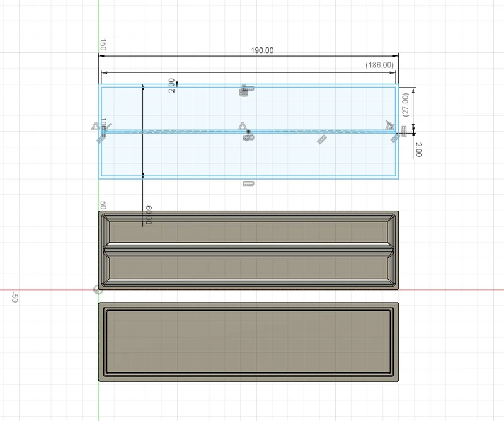This screenshot has height=421, width=504.
Task: Select the midpoint triangle constraint left of sketch
Action: pyautogui.click(x=96, y=127)
